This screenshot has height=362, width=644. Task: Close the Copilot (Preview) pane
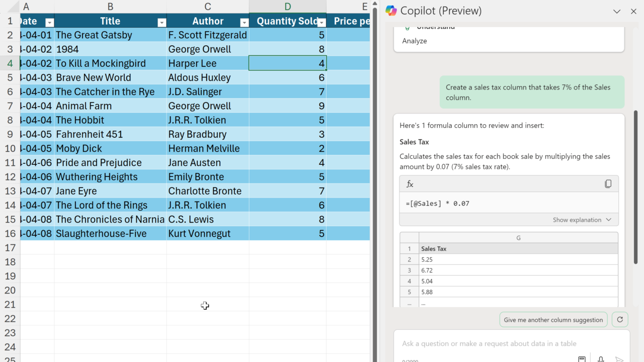(633, 11)
